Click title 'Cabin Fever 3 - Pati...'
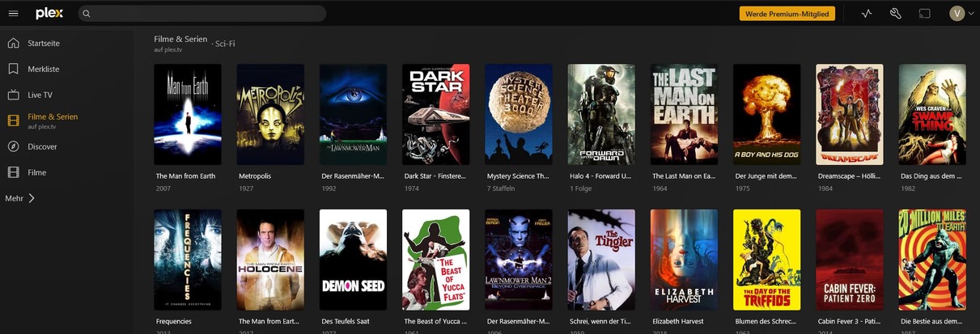Screen dimensions: 980x334 [x=849, y=321]
